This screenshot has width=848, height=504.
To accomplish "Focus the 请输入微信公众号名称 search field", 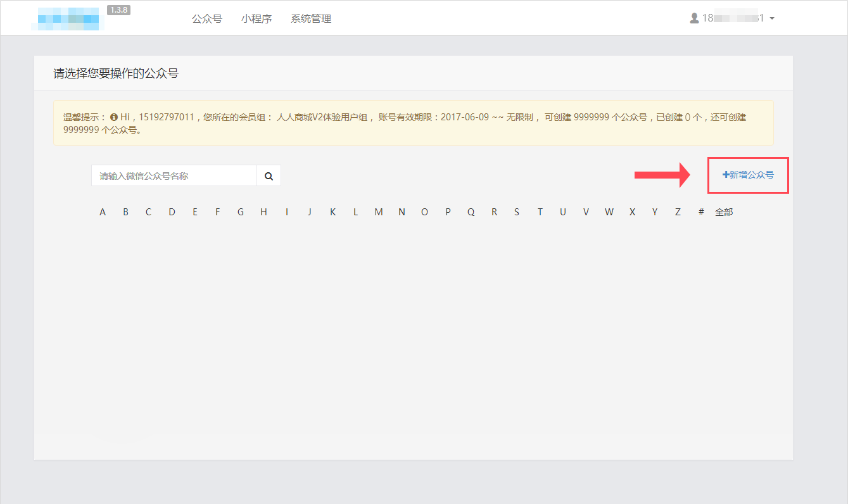I will pos(174,176).
